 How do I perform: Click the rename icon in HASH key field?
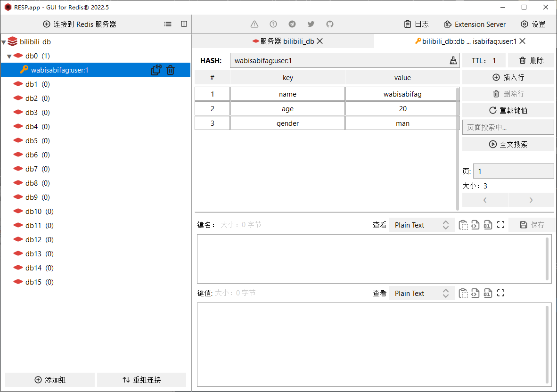tap(453, 61)
